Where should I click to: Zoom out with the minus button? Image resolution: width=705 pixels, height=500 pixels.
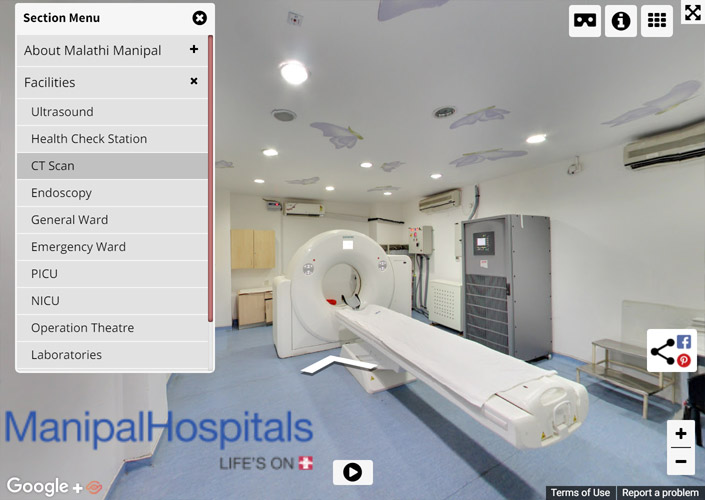(x=681, y=462)
